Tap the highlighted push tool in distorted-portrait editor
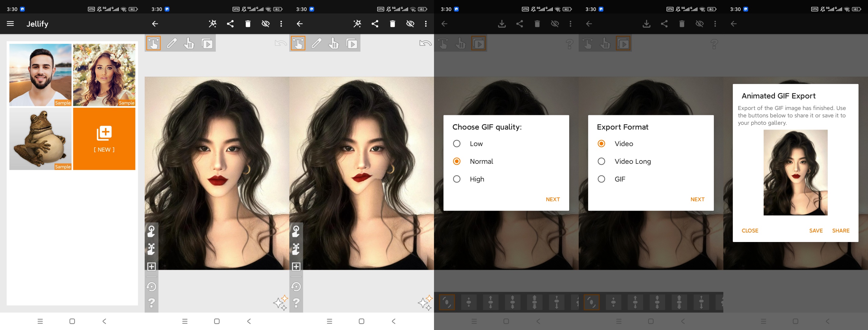 (298, 43)
